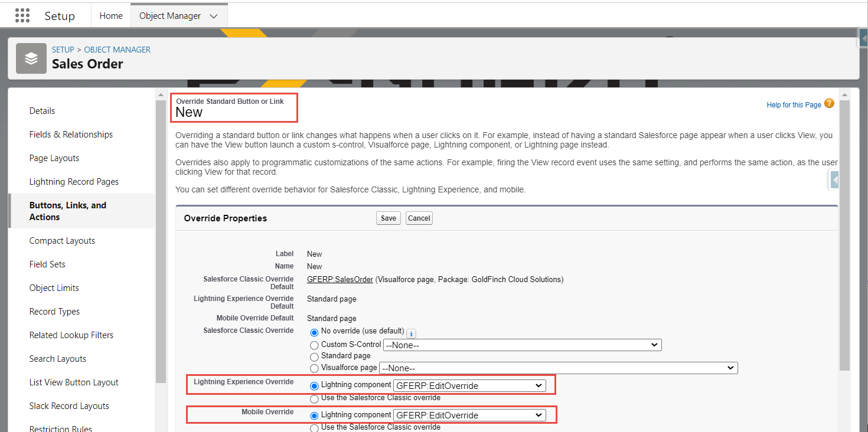Open the Object Manager tab chevron
Screen dimensions: 868x432
[214, 17]
